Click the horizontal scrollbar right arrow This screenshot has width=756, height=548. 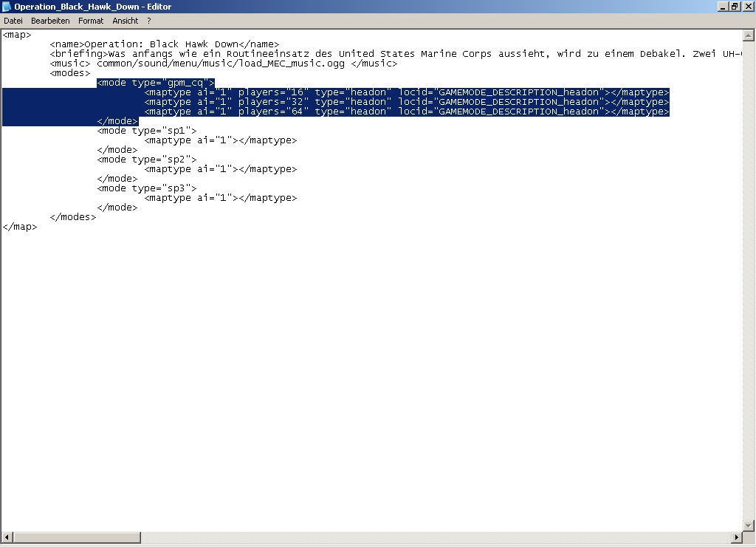[736, 537]
